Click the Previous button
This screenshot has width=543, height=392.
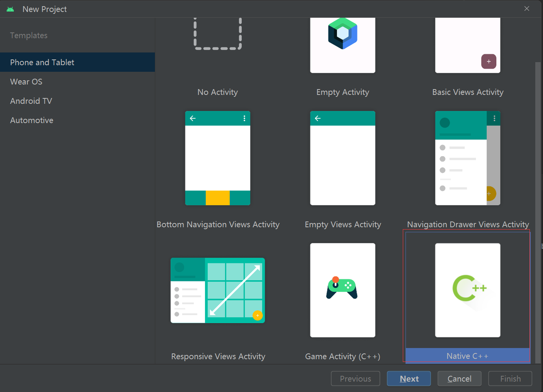click(x=355, y=378)
